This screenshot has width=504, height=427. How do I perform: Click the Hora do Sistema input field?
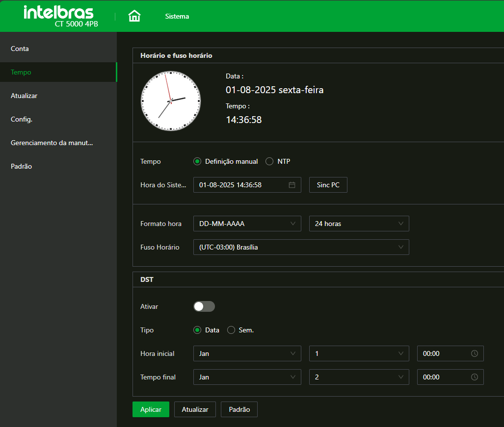[x=240, y=185]
